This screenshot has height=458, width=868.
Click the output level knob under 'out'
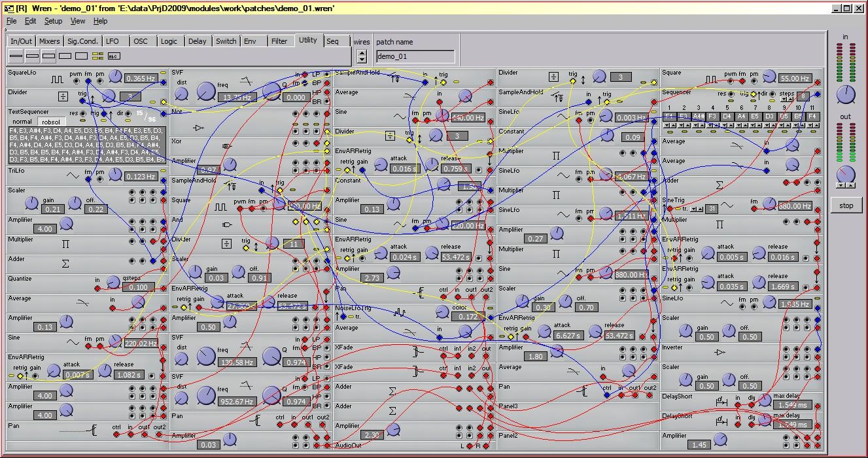[846, 174]
